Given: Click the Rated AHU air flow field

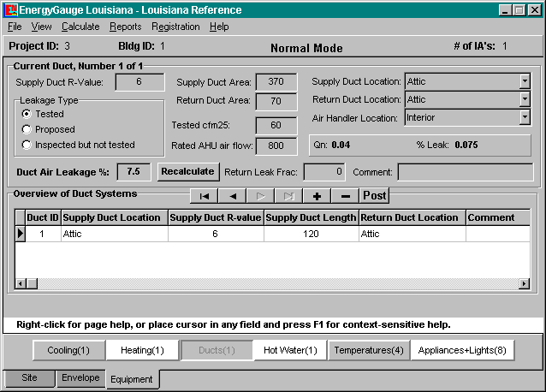Looking at the screenshot, I should 276,146.
